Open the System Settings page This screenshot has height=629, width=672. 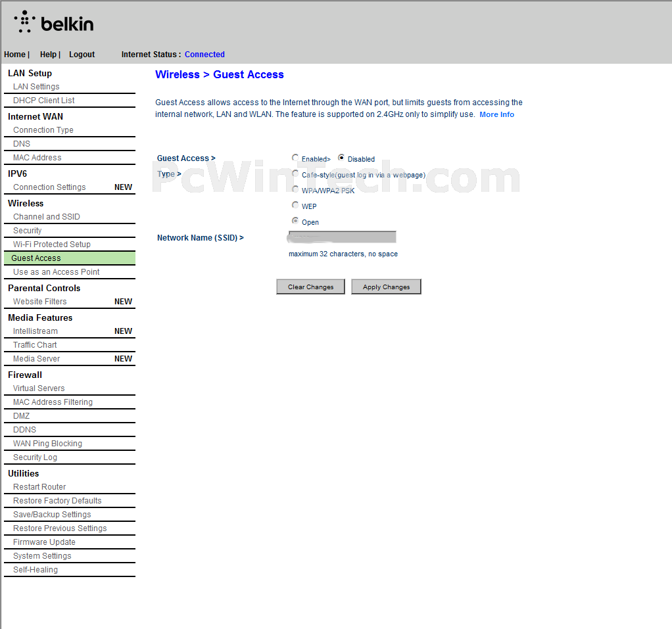(x=42, y=556)
